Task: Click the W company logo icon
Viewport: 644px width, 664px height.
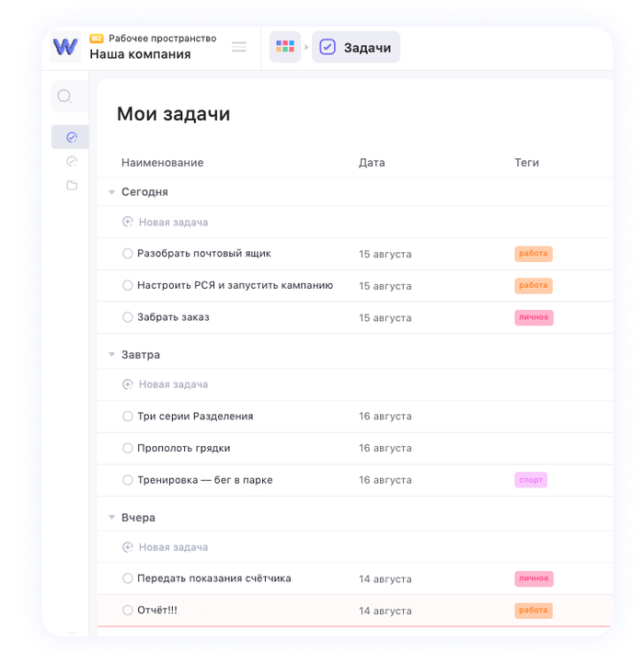Action: coord(65,47)
